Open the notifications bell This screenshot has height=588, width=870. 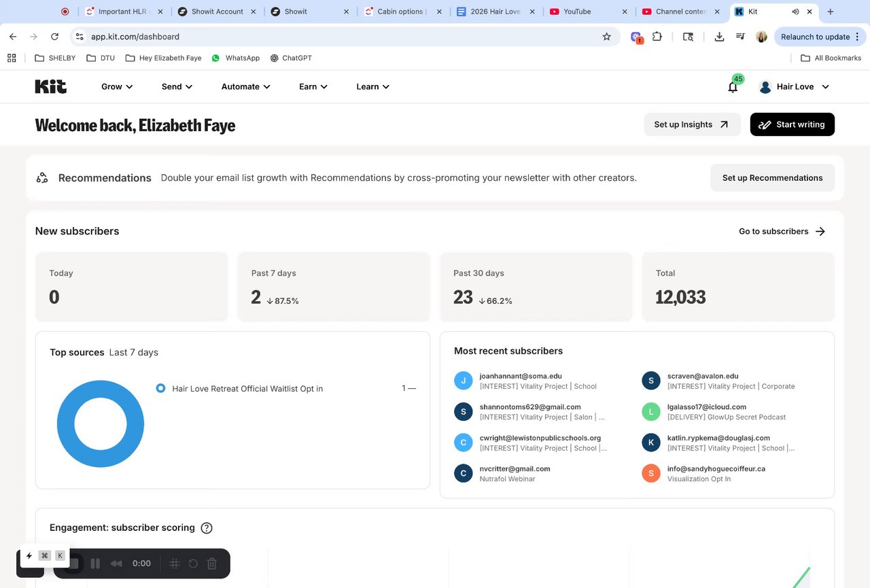tap(733, 87)
